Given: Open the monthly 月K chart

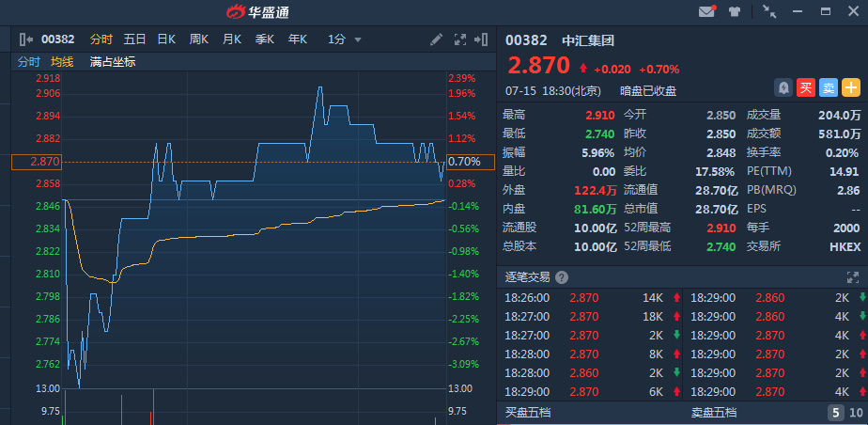Looking at the screenshot, I should point(232,39).
